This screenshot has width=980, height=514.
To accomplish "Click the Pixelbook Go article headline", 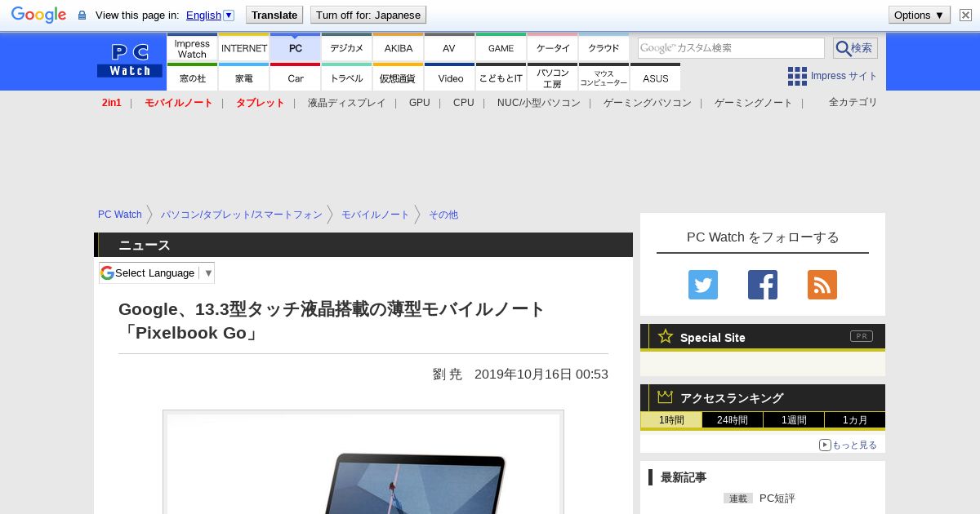I will [x=332, y=321].
